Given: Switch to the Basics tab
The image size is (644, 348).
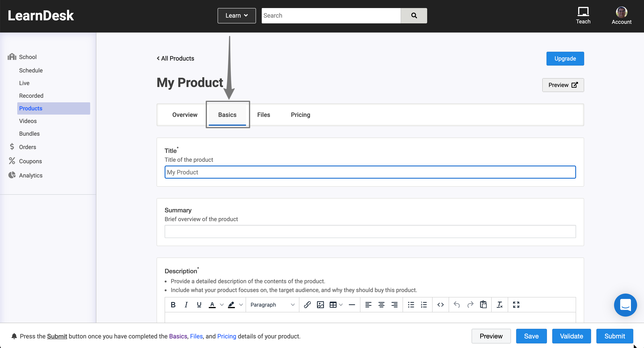Looking at the screenshot, I should tap(227, 115).
